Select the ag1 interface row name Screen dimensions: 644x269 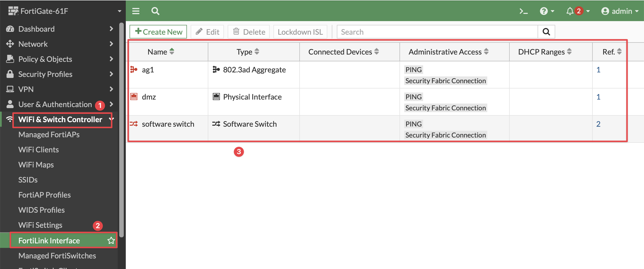click(x=148, y=70)
